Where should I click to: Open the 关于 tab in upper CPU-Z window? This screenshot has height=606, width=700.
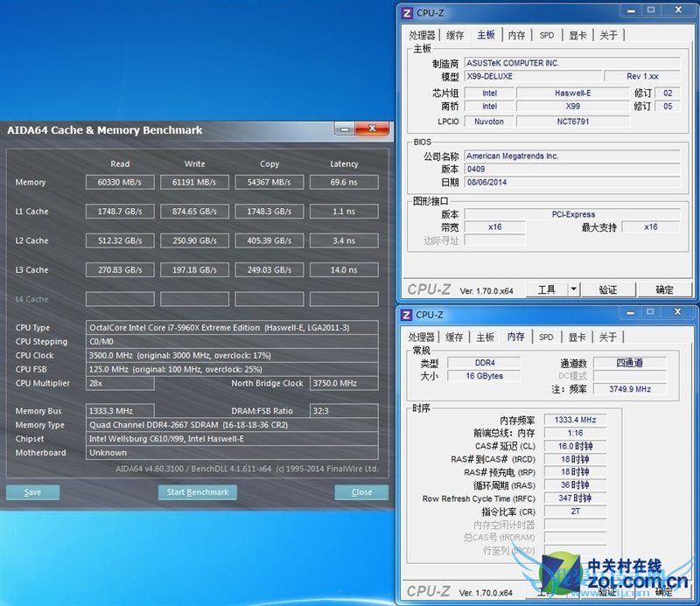(x=608, y=35)
